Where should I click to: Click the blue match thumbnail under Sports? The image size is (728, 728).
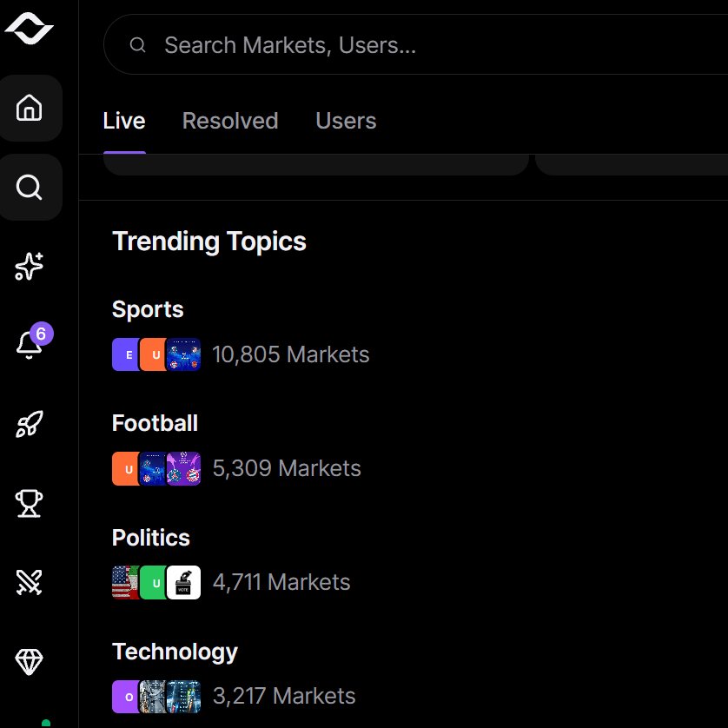(184, 354)
